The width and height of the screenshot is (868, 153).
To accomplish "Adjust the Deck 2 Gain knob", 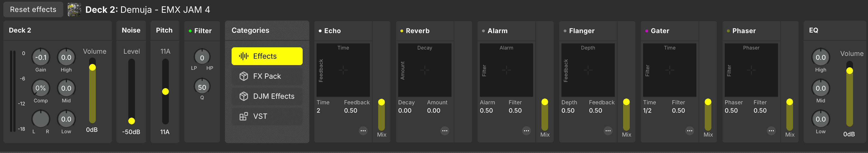I will [x=41, y=57].
